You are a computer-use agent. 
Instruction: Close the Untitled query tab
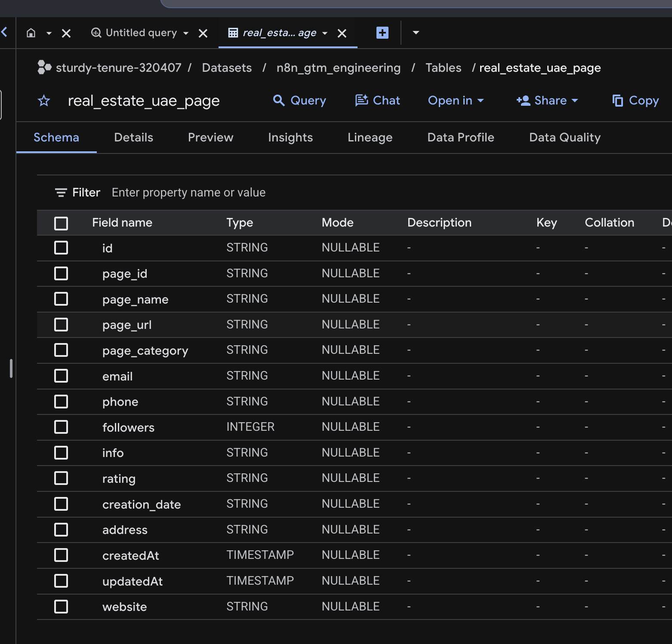pyautogui.click(x=203, y=33)
